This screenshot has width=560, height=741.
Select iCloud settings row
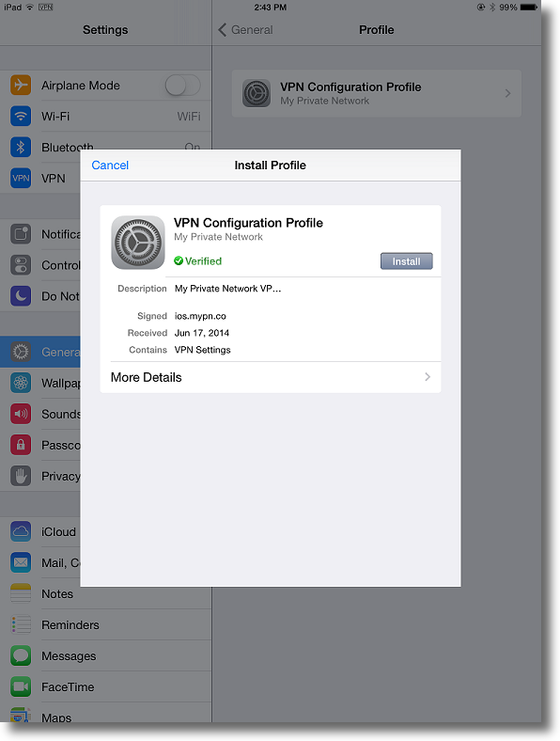(40, 531)
